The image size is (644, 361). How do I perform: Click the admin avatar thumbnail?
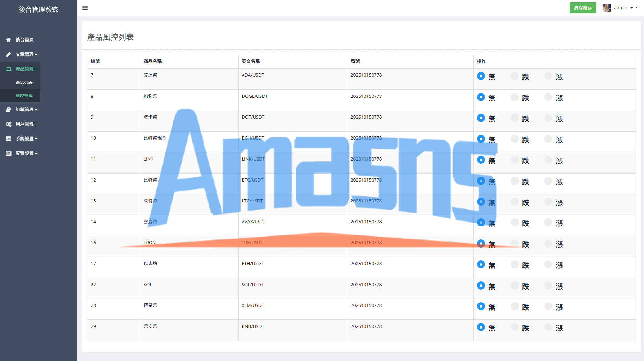click(x=607, y=8)
